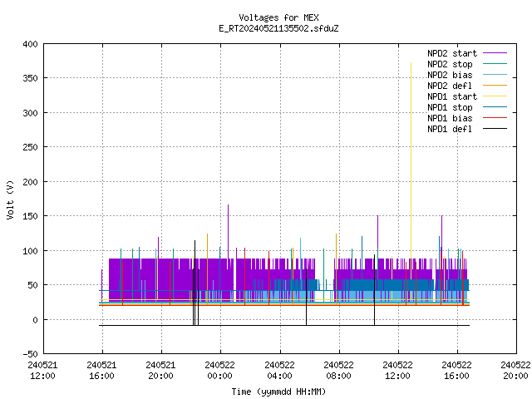Click the x-axis tick '240522 08:00'
Screen dimensions: 532x399
(338, 370)
